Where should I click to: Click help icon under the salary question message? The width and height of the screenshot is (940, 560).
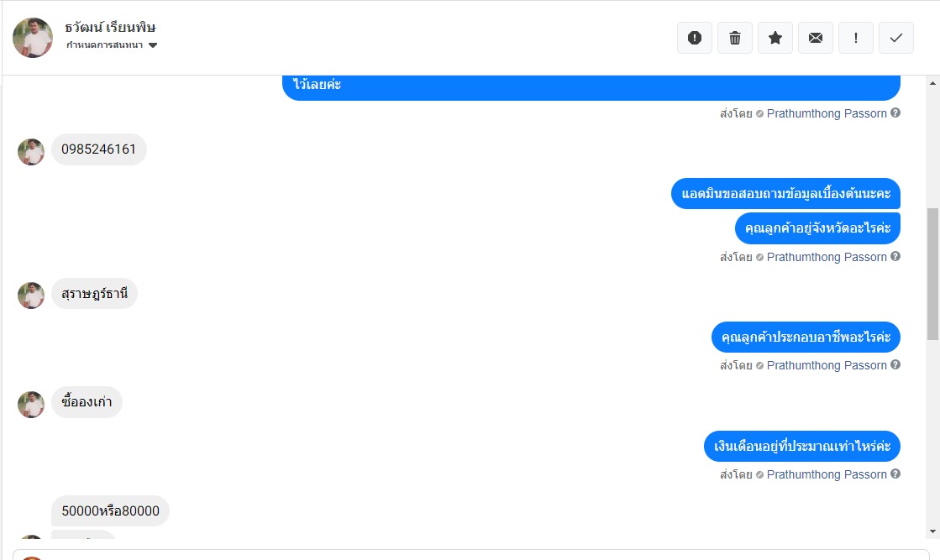(895, 474)
